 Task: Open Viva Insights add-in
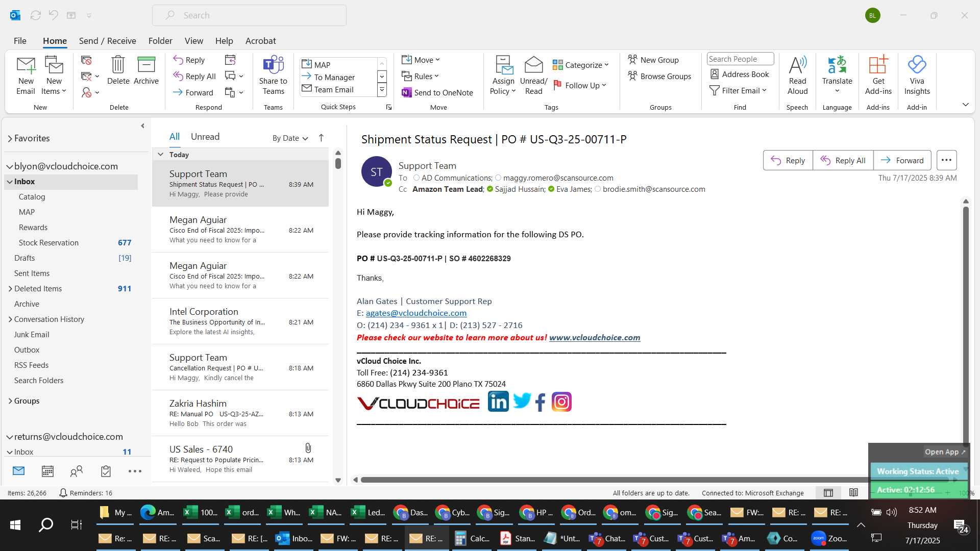click(x=917, y=76)
